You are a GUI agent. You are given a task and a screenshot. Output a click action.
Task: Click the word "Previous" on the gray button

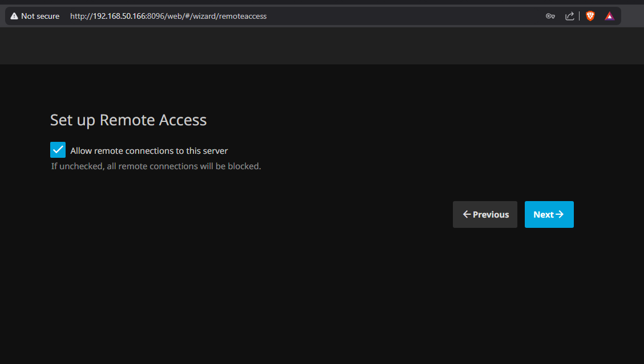pyautogui.click(x=491, y=214)
